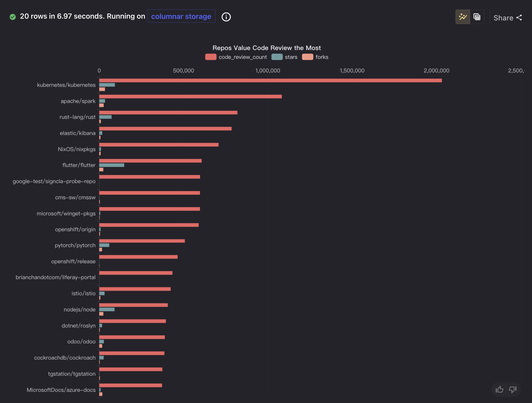Click the chart title Repos Value Code Review the Most
Screen dimensions: 532x403
tap(267, 48)
